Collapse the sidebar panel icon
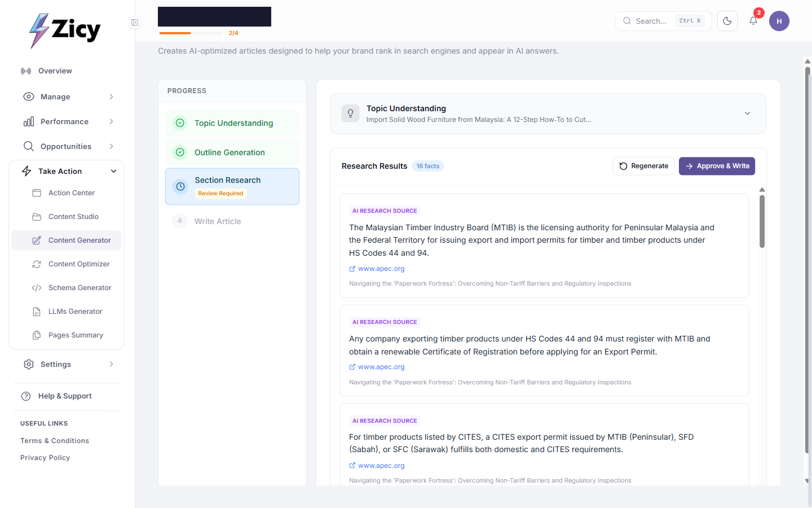This screenshot has width=812, height=508. [135, 23]
